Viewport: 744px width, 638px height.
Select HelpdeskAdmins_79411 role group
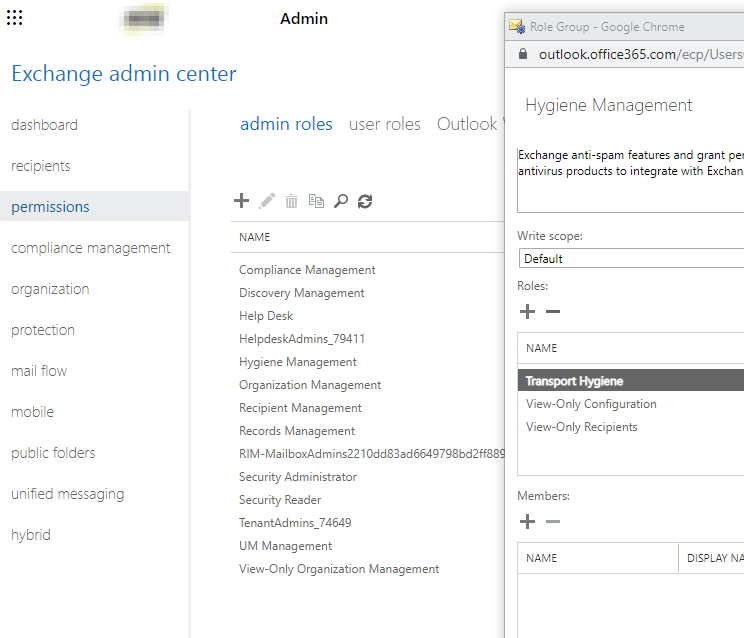(302, 339)
